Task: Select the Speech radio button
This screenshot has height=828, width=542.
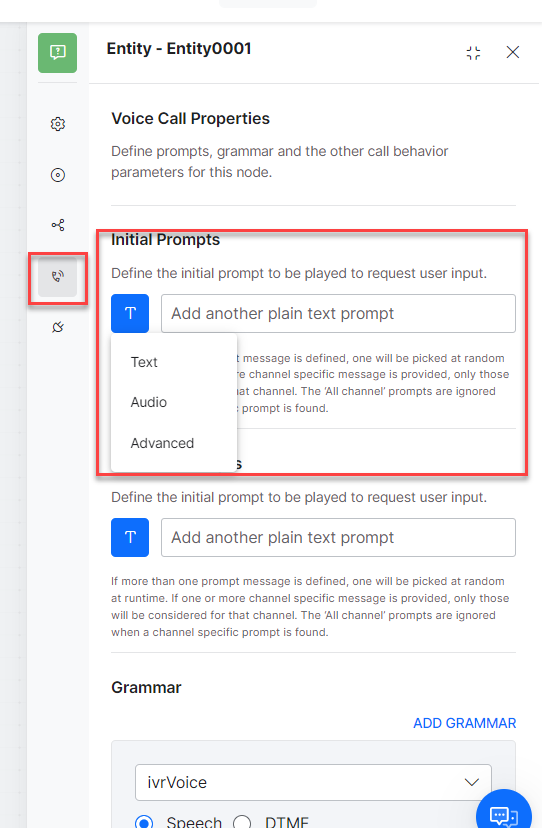Action: click(144, 822)
